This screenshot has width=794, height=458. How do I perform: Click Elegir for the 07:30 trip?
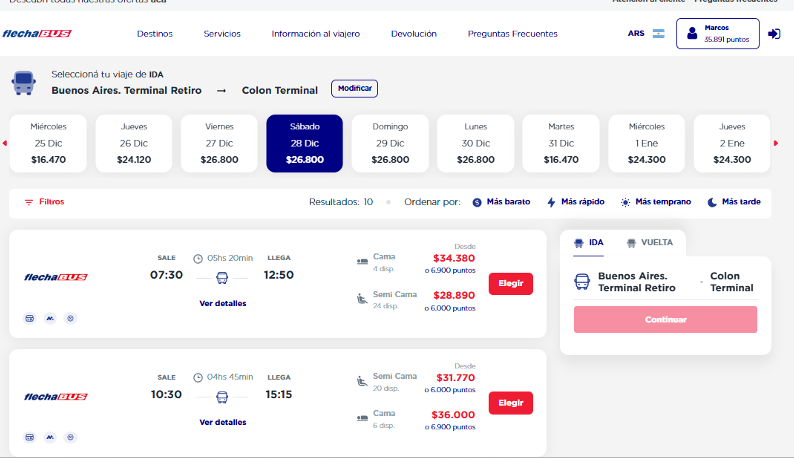click(x=510, y=283)
